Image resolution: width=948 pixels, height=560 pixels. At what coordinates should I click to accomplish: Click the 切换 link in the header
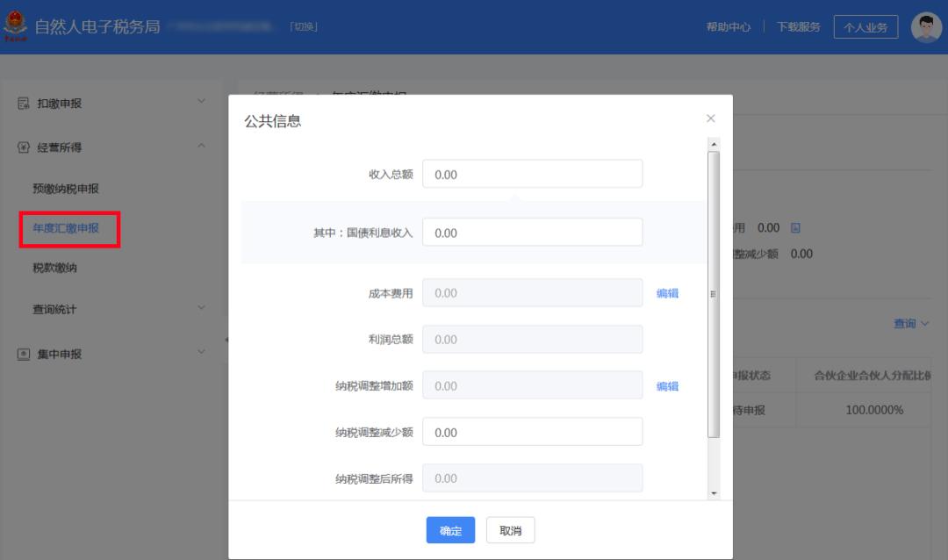click(304, 25)
